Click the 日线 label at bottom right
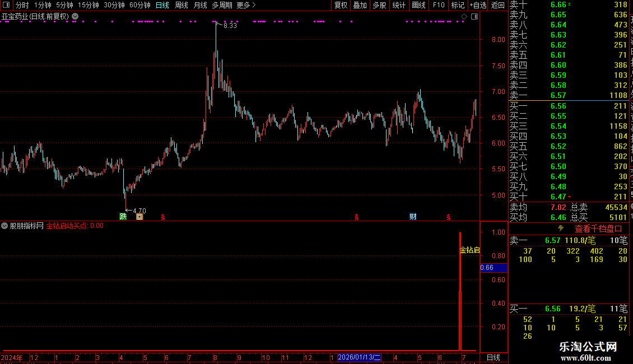Image resolution: width=633 pixels, height=364 pixels. (494, 357)
